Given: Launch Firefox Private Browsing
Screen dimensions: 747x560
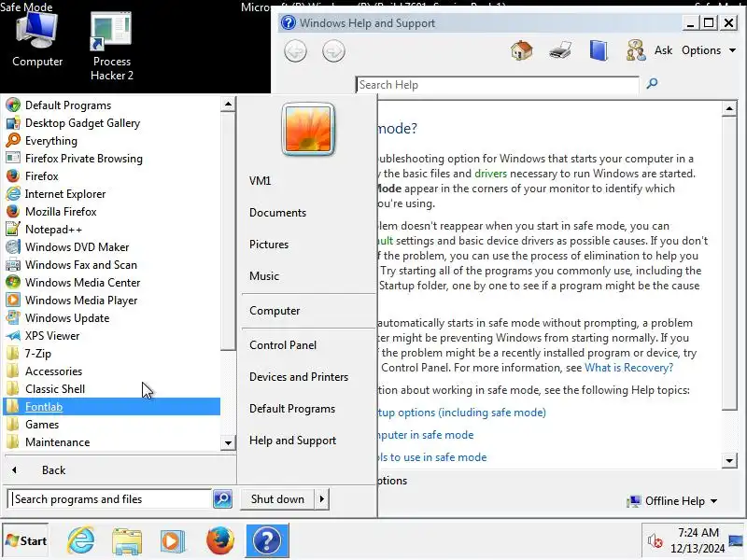Looking at the screenshot, I should (x=112, y=158).
